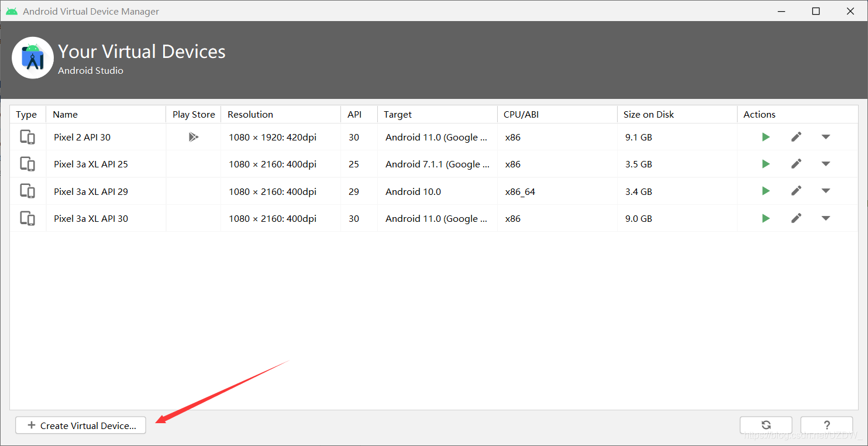Screen dimensions: 868x446
Task: Sort by the Target column header
Action: [438, 114]
